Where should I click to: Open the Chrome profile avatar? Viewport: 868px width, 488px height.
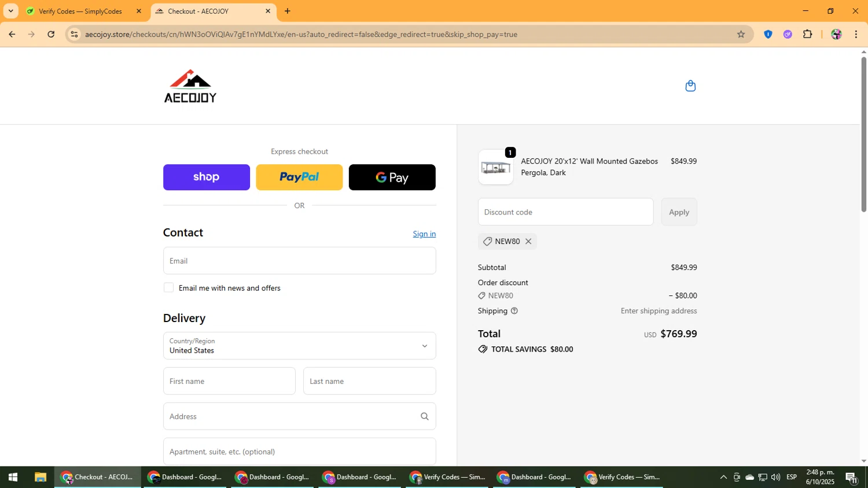(836, 34)
